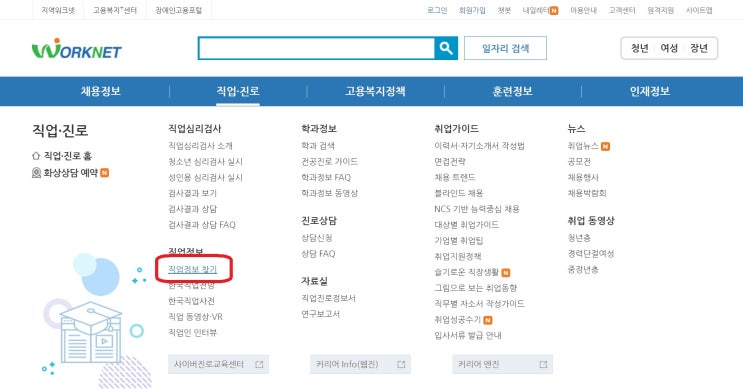The height and width of the screenshot is (389, 743).
Task: Go to 지역워크넷 in top bar
Action: point(58,10)
